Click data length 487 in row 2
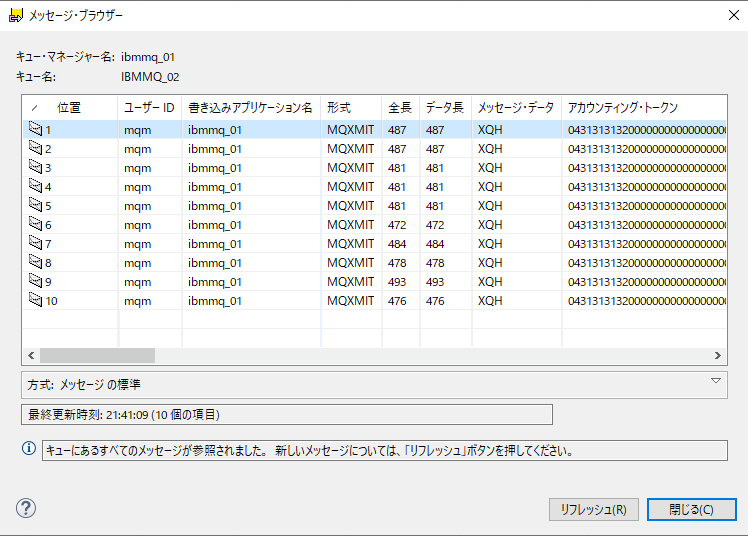The height and width of the screenshot is (536, 748). tap(435, 149)
